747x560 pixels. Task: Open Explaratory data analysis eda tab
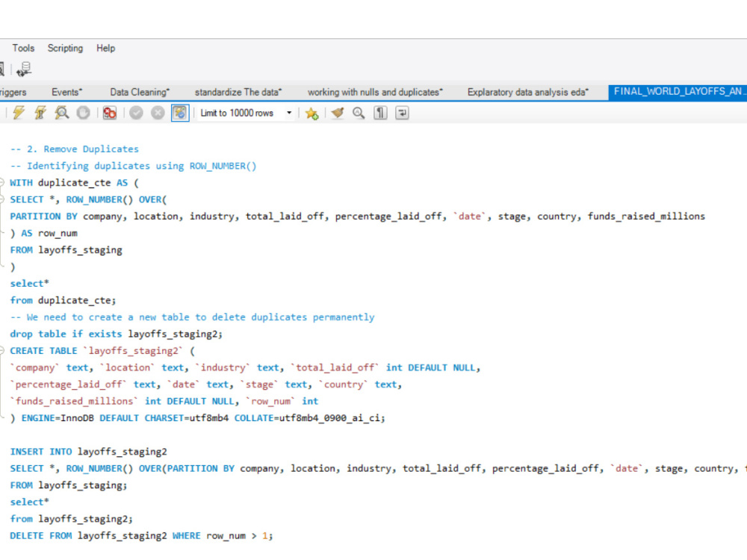tap(528, 92)
